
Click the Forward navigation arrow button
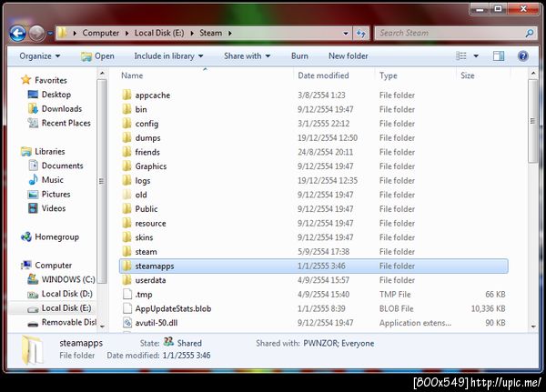36,34
